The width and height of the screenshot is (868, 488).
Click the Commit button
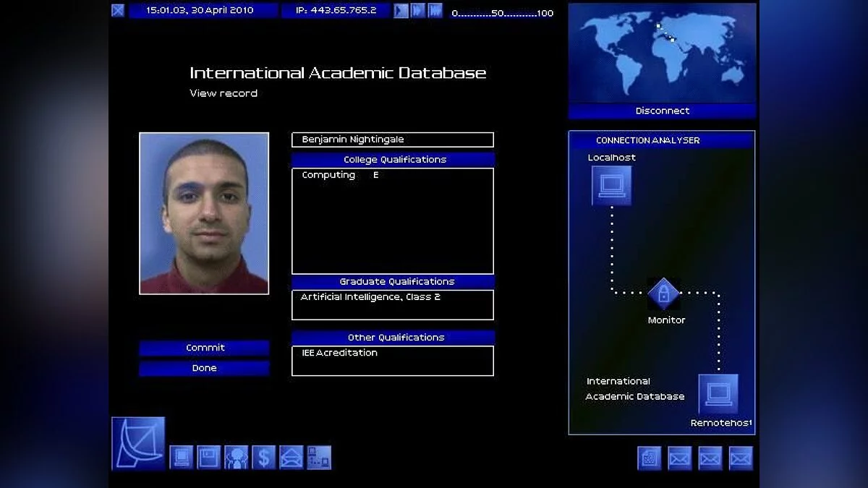click(x=204, y=348)
